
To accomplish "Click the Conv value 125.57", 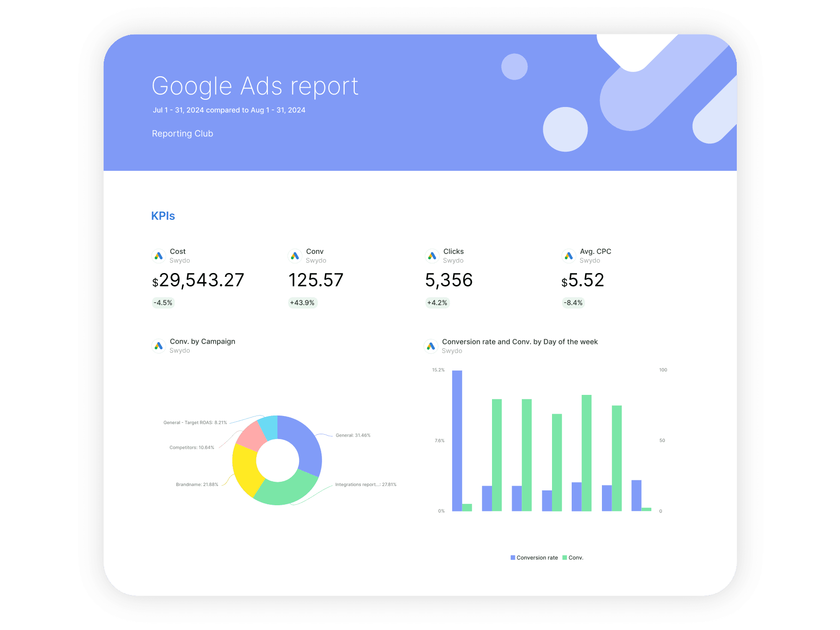I will pos(316,280).
